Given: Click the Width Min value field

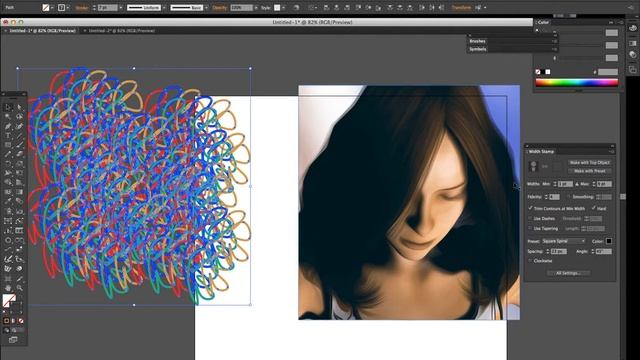Looking at the screenshot, I should coord(565,184).
